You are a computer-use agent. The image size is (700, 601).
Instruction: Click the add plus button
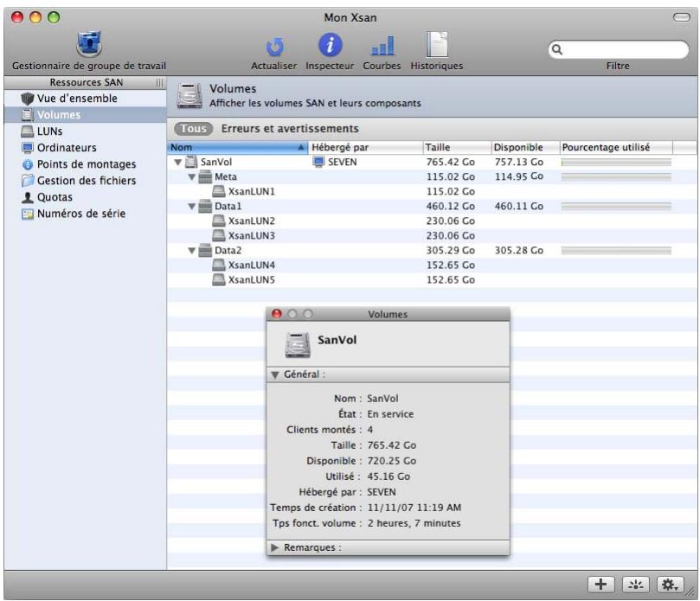coord(600,584)
